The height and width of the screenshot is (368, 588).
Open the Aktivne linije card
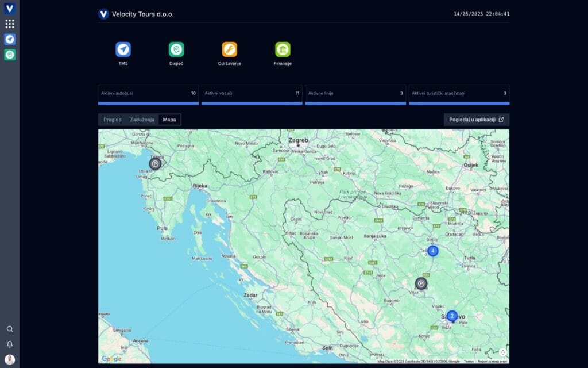click(355, 95)
